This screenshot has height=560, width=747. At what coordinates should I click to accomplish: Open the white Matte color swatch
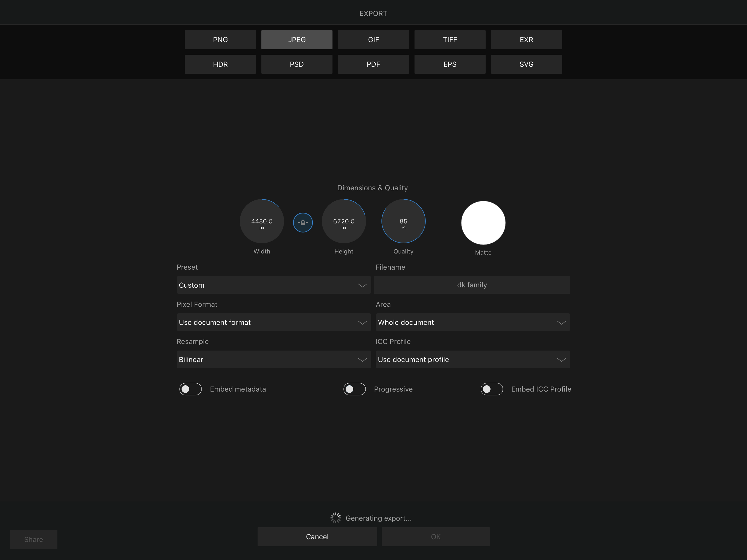pyautogui.click(x=483, y=223)
